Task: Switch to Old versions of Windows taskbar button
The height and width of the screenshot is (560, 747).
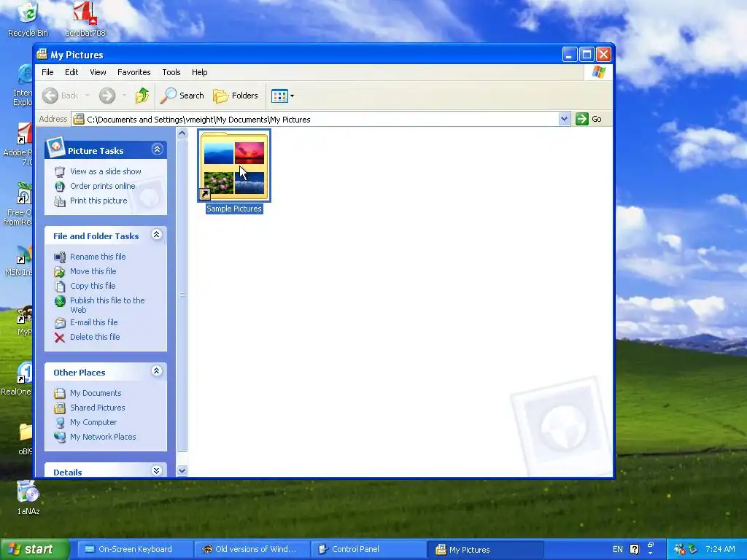Action: tap(252, 550)
